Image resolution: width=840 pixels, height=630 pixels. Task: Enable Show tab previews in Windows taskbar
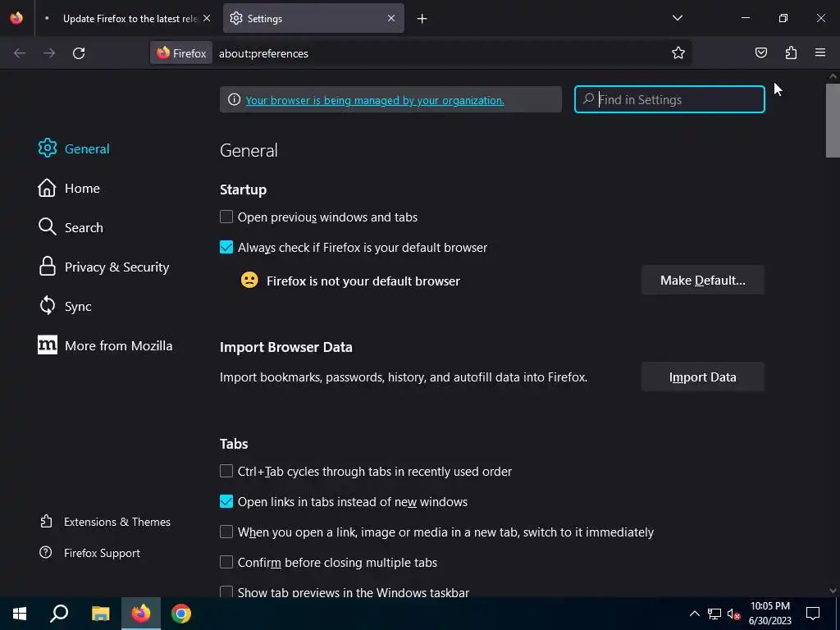226,591
